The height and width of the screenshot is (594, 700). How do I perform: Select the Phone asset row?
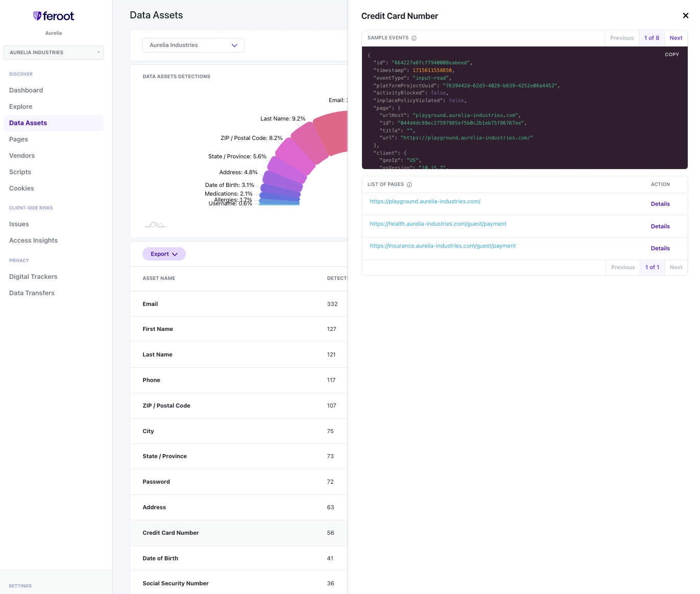pyautogui.click(x=239, y=381)
